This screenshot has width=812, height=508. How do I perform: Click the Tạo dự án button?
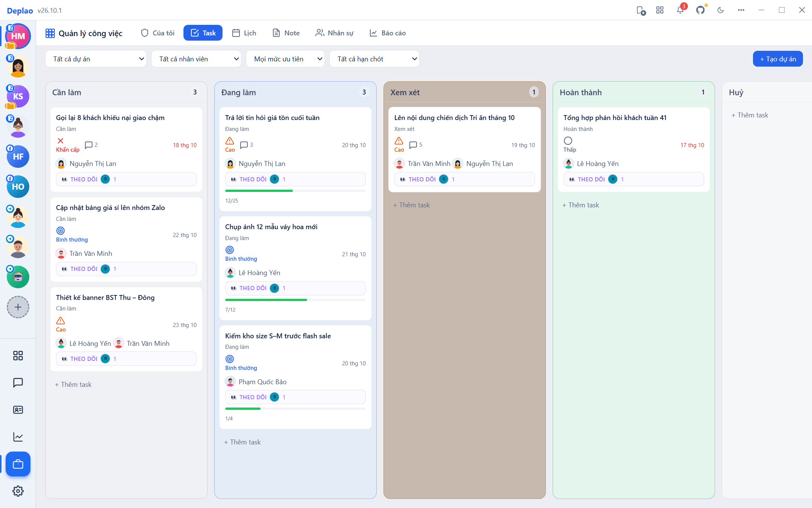click(x=778, y=59)
